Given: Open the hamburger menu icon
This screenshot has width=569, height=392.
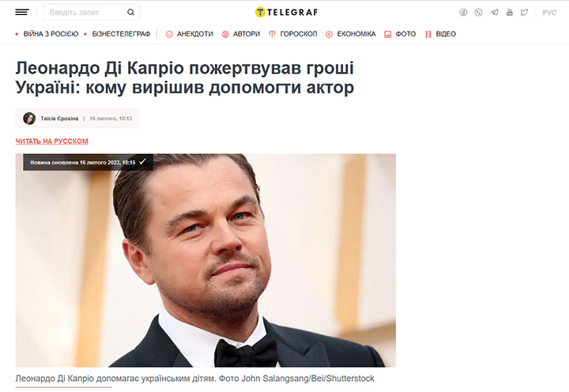Looking at the screenshot, I should click(22, 13).
